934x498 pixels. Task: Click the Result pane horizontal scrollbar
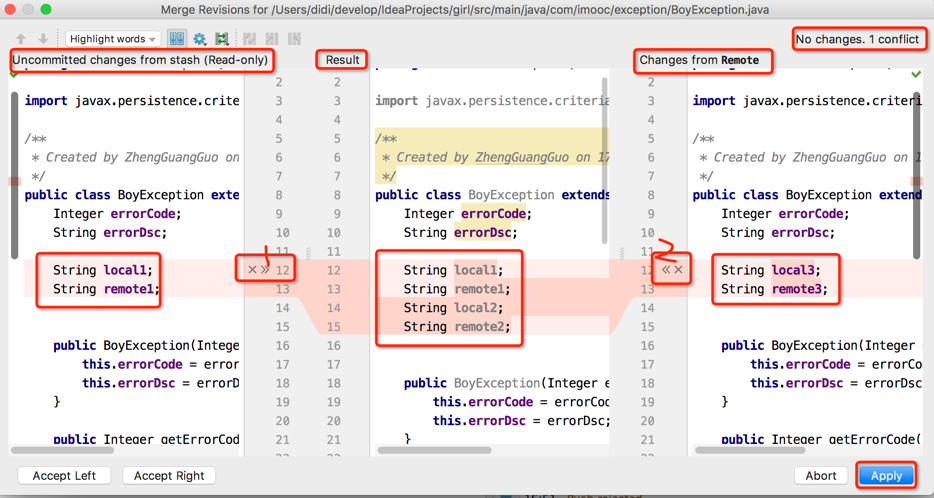pyautogui.click(x=434, y=450)
